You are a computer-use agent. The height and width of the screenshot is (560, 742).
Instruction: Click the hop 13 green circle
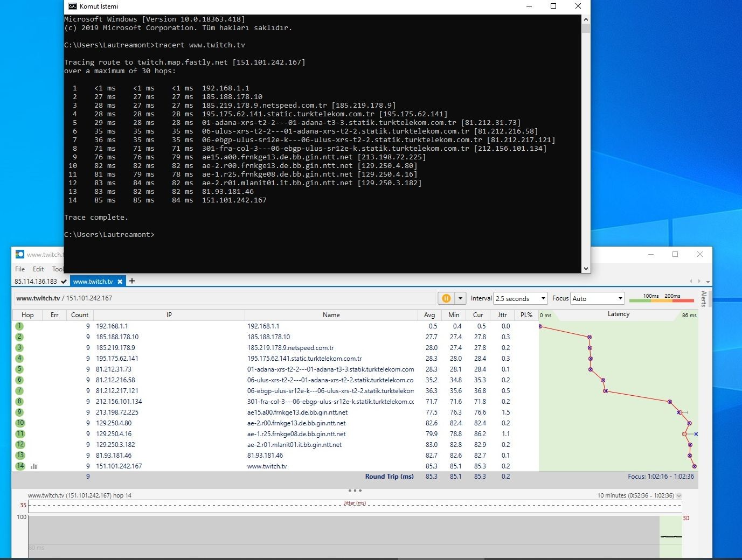pos(20,456)
